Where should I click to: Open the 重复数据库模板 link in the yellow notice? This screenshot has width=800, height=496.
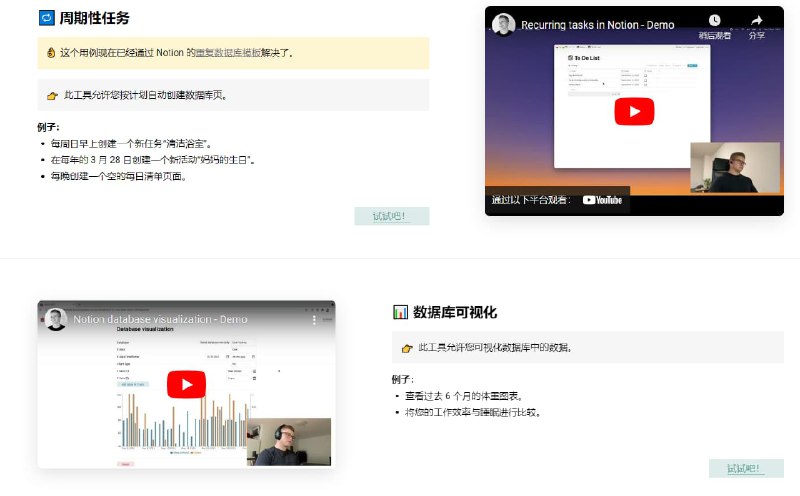[x=228, y=53]
